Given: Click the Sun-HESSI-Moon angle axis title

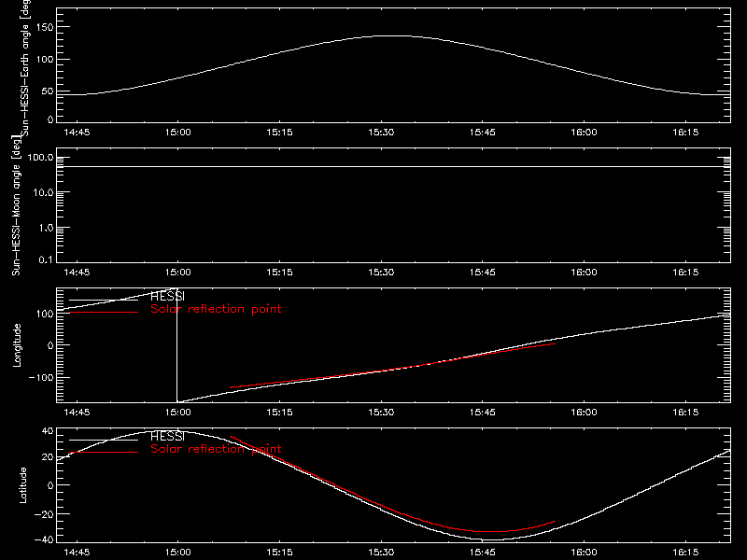Looking at the screenshot, I should 16,205.
